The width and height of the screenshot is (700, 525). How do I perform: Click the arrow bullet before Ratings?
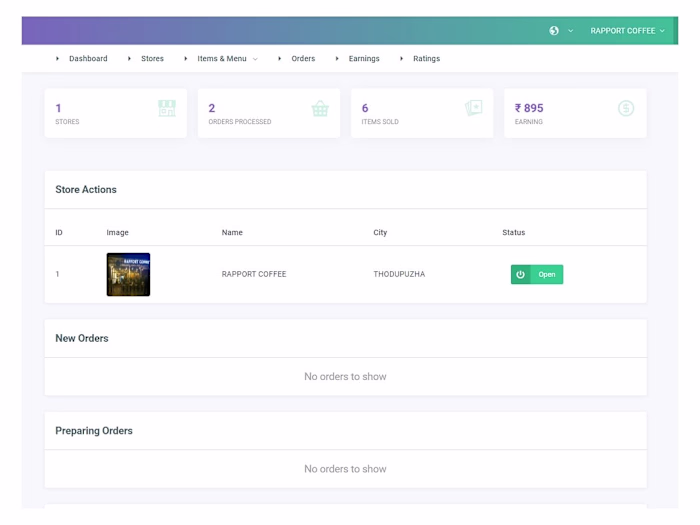[x=401, y=58]
